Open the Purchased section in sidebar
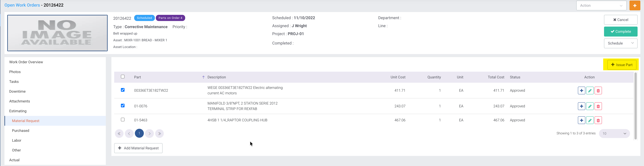The width and height of the screenshot is (644, 166). (21, 131)
